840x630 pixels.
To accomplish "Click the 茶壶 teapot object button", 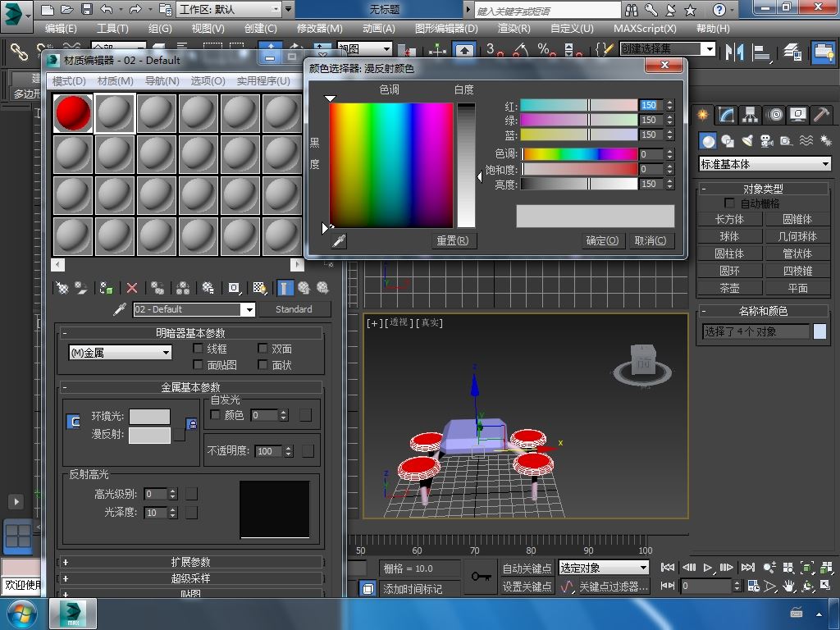I will pos(729,288).
